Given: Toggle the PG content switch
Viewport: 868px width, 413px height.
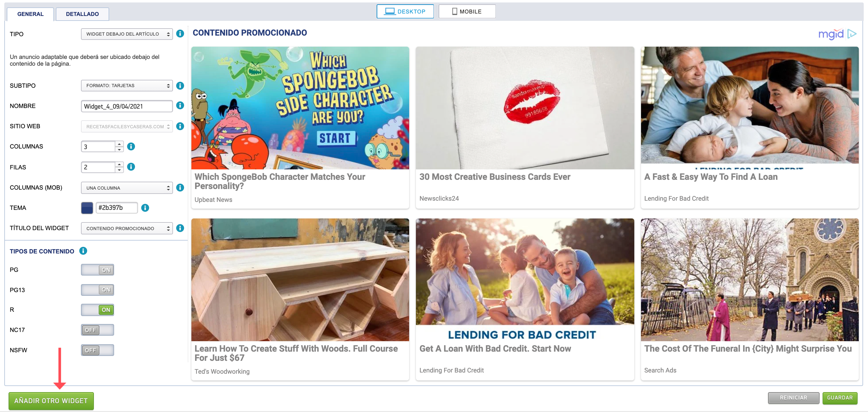Looking at the screenshot, I should (97, 270).
